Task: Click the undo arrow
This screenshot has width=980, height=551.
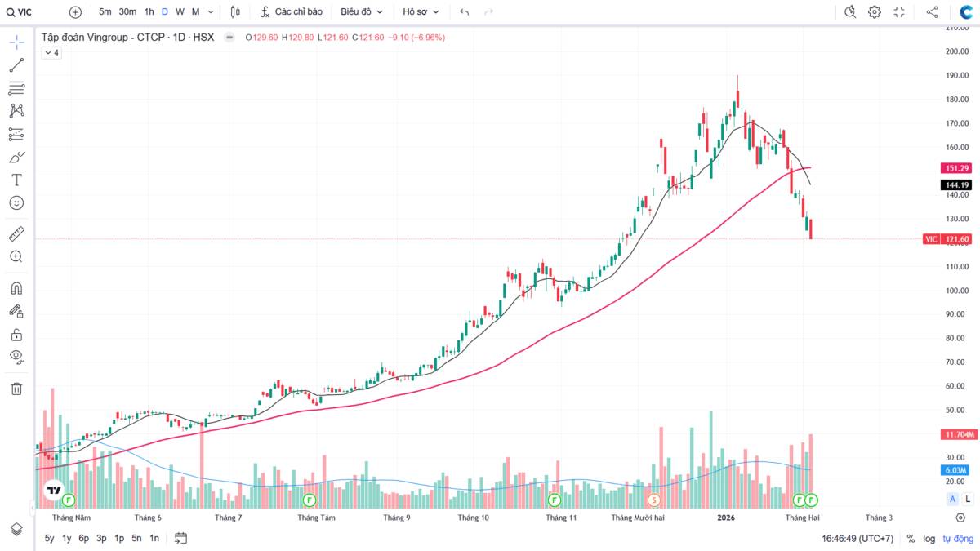Action: coord(465,12)
